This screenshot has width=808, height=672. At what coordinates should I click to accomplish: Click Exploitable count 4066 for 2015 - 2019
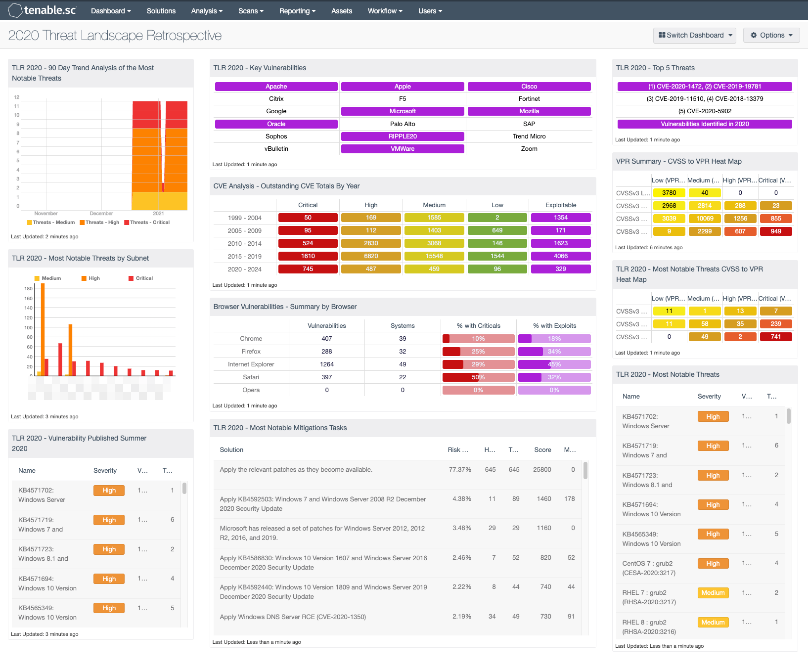click(x=561, y=256)
